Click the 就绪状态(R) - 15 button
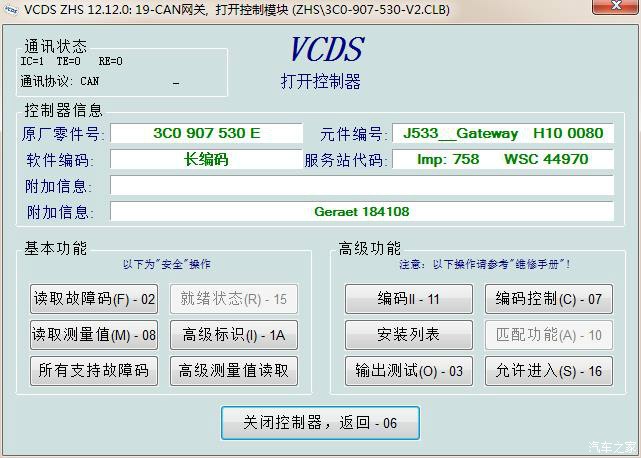This screenshot has height=458, width=641. coord(234,298)
